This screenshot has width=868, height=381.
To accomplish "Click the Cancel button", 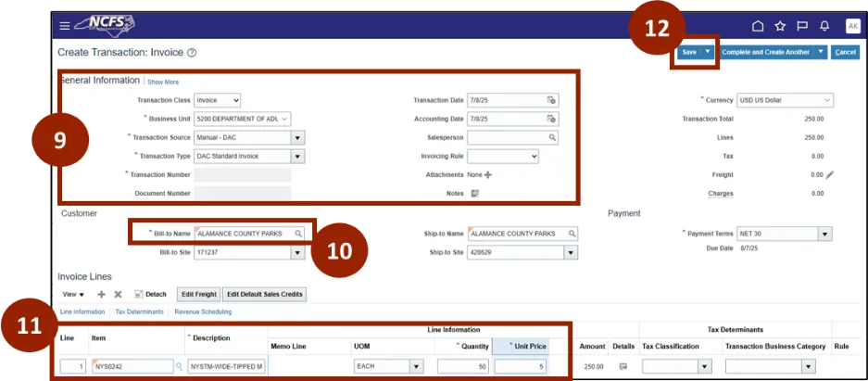I will click(845, 52).
